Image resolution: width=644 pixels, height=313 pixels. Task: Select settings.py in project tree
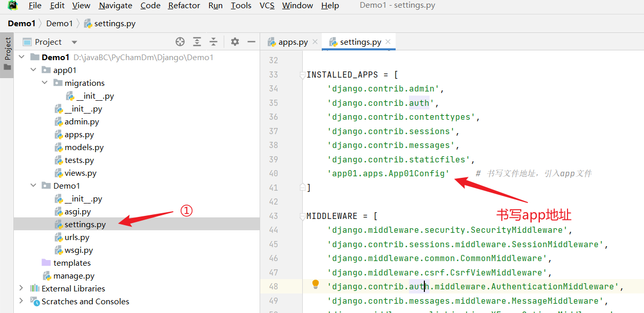[80, 224]
